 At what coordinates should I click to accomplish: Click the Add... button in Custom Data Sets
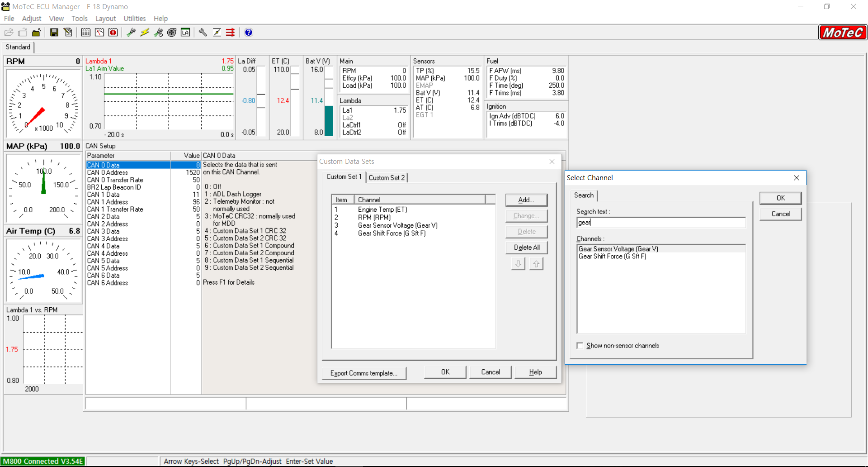526,200
